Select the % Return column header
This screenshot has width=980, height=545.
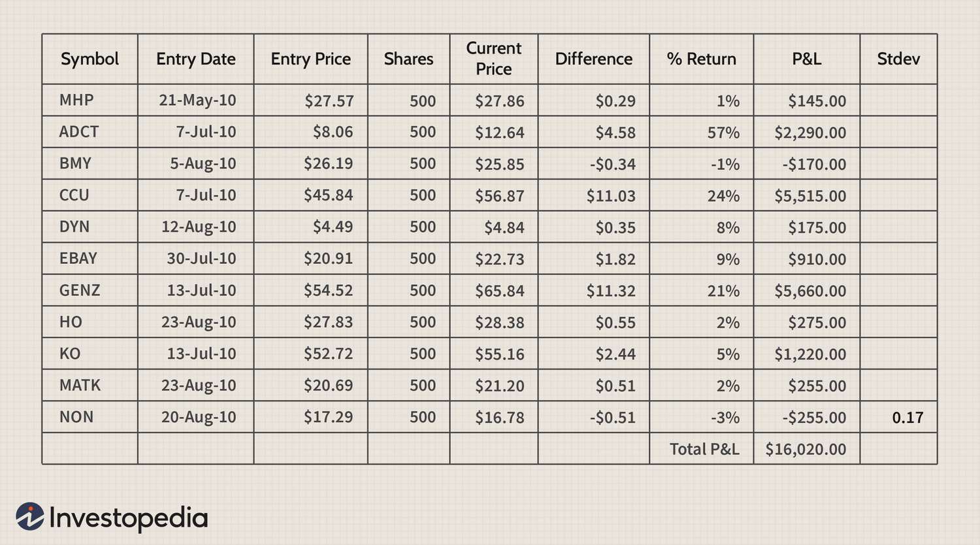pyautogui.click(x=701, y=59)
